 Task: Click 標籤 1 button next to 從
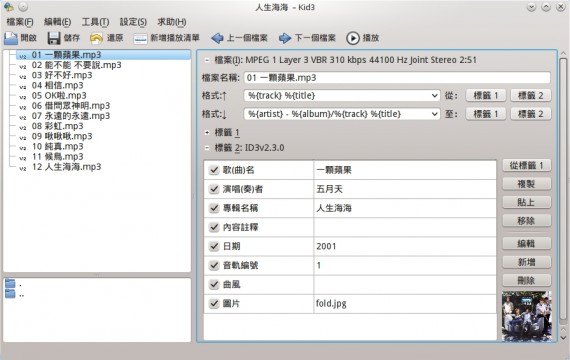coord(486,96)
